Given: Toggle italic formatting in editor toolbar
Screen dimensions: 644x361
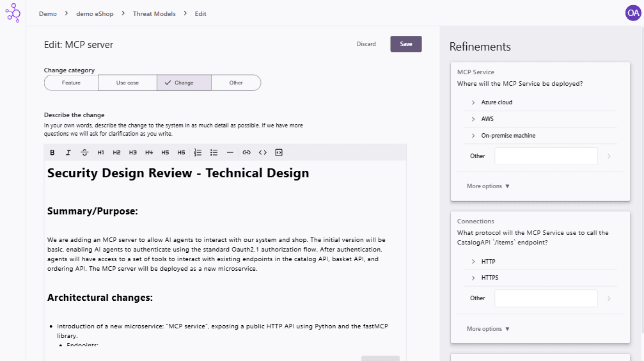Looking at the screenshot, I should pyautogui.click(x=68, y=152).
